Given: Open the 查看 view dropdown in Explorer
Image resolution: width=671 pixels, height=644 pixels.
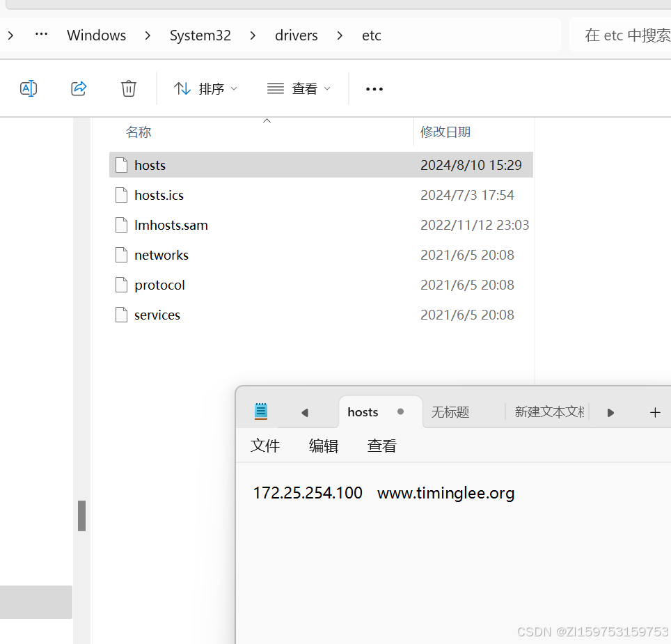Looking at the screenshot, I should point(299,88).
